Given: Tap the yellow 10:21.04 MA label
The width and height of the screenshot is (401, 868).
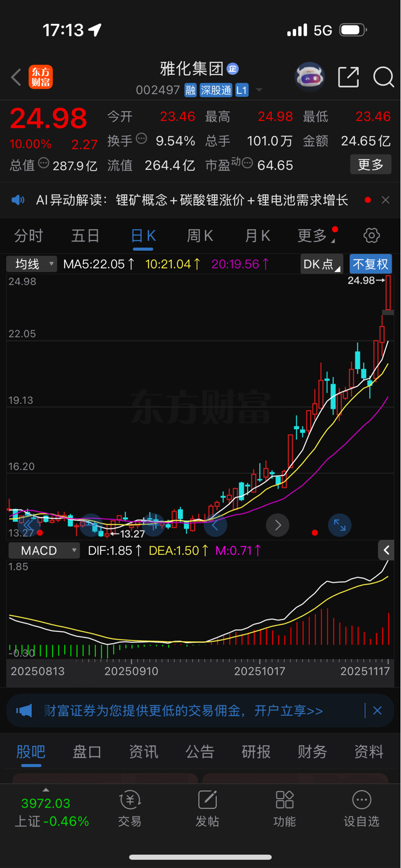Looking at the screenshot, I should click(173, 264).
